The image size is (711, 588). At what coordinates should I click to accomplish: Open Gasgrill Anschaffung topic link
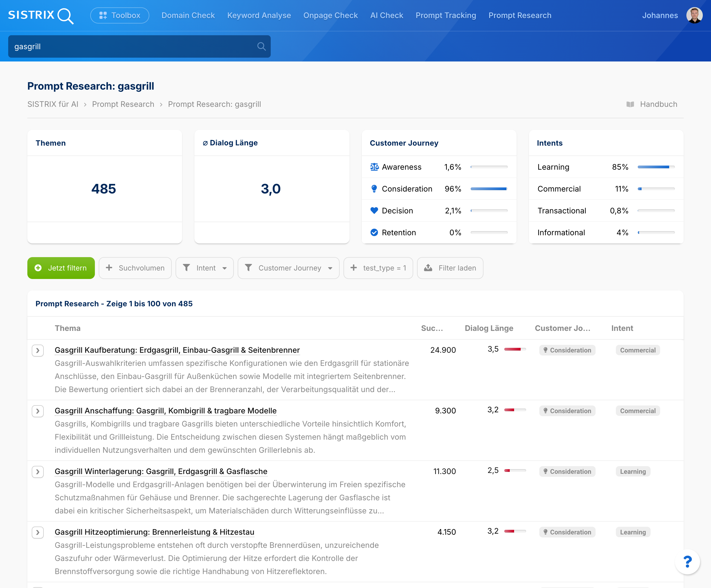(x=165, y=411)
